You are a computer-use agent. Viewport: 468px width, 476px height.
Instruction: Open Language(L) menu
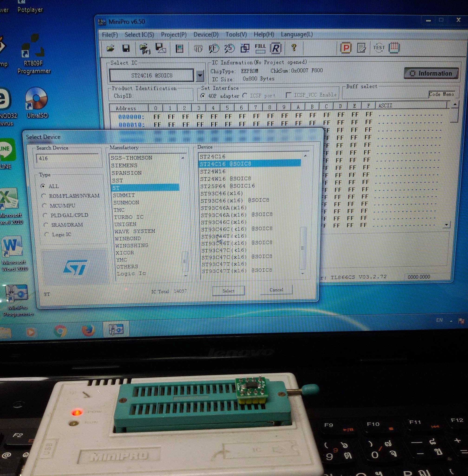[297, 34]
